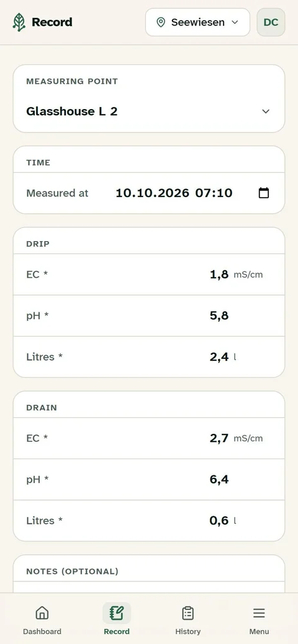The image size is (298, 644).
Task: Go to the Dashboard tab label
Action: 42,631
